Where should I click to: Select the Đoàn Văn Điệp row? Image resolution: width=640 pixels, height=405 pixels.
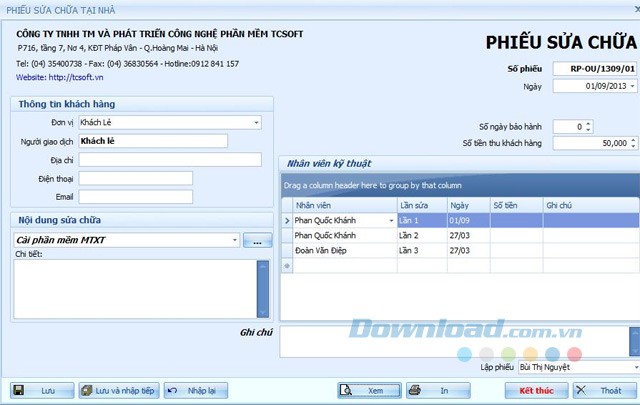340,251
